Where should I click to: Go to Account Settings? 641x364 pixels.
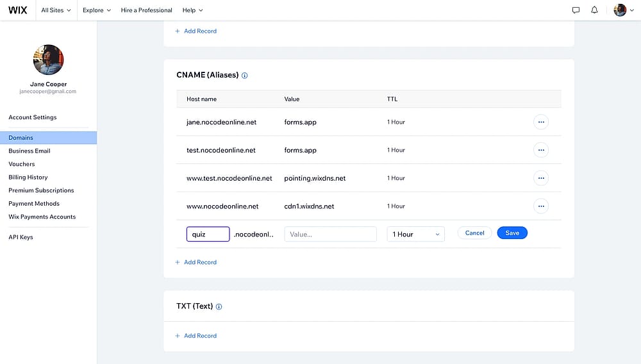(33, 117)
